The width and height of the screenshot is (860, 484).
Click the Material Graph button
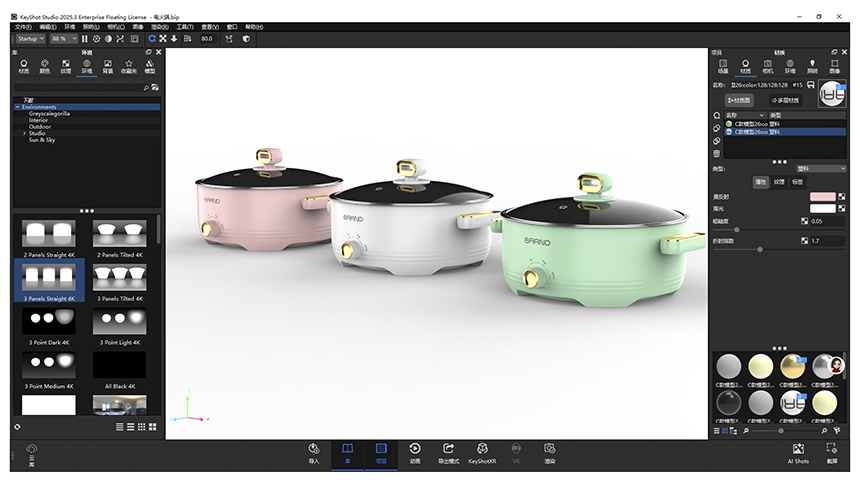(739, 100)
